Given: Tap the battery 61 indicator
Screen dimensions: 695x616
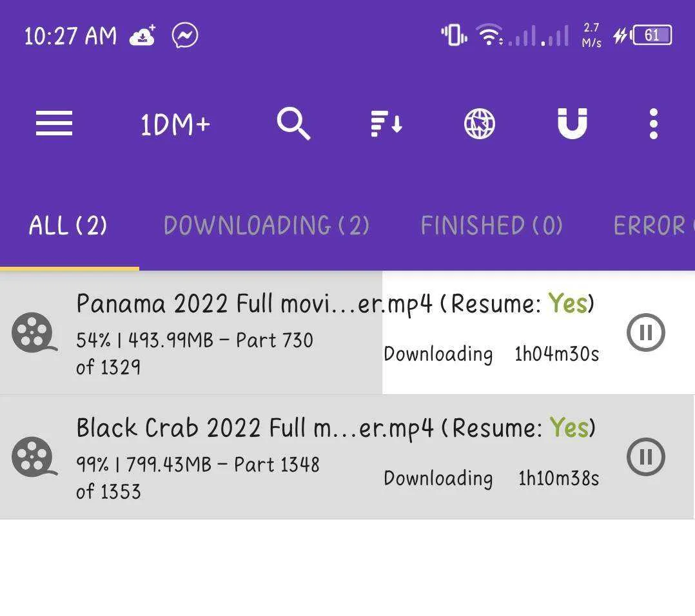Looking at the screenshot, I should click(x=651, y=35).
